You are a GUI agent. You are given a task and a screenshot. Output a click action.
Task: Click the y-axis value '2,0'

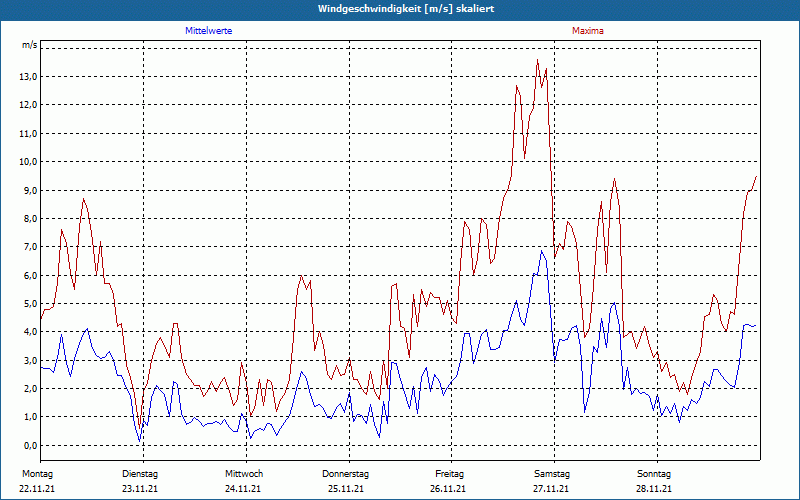[x=30, y=388]
